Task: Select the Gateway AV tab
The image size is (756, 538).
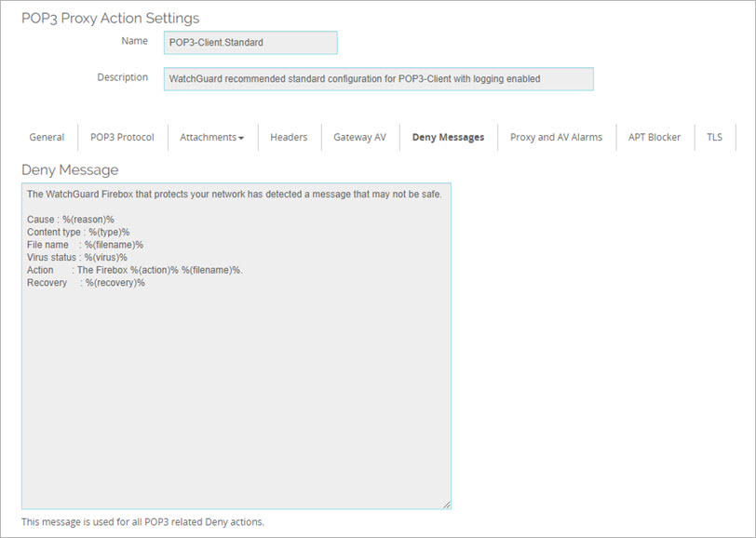Action: pos(359,137)
